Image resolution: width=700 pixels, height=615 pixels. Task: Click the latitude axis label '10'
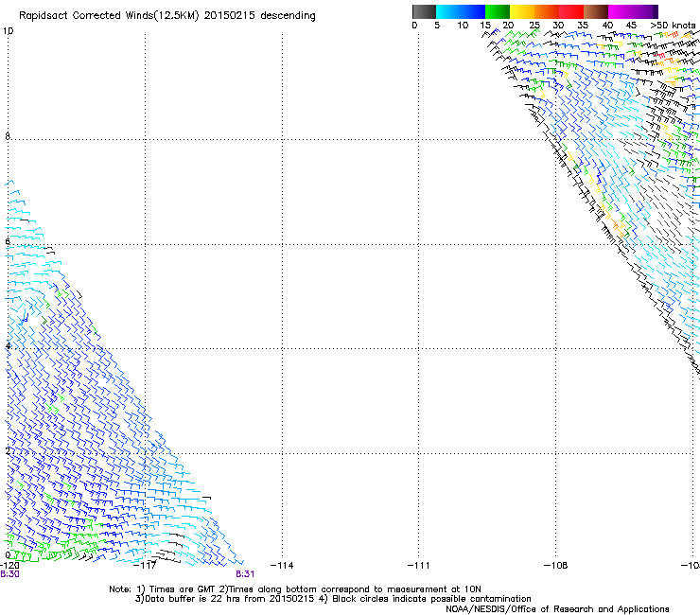pos(8,31)
